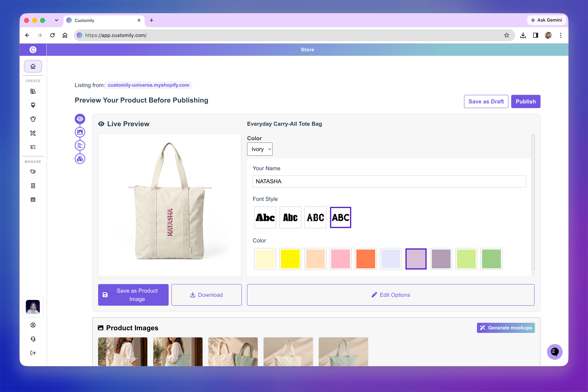
Task: Pick the pink color swatch
Action: coord(341,259)
